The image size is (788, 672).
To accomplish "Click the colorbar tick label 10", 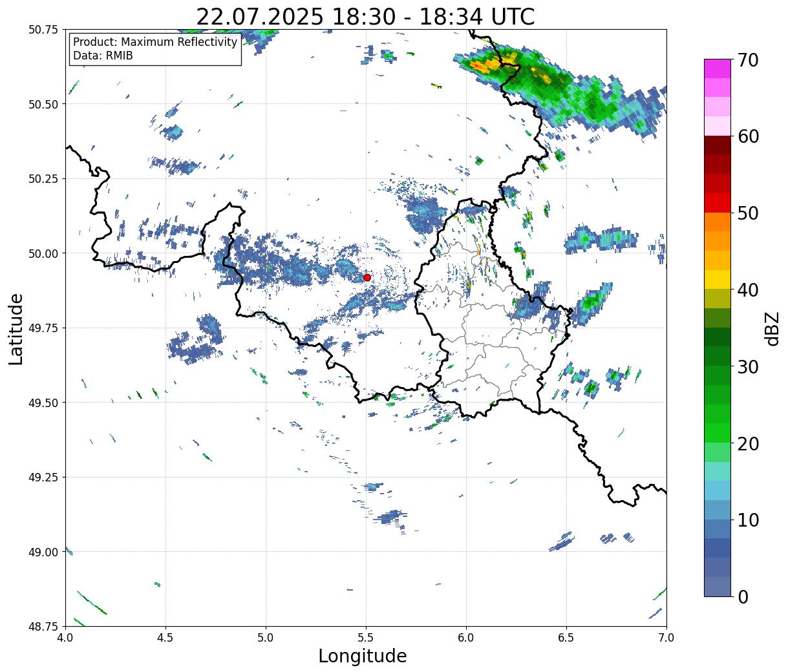I will 747,520.
